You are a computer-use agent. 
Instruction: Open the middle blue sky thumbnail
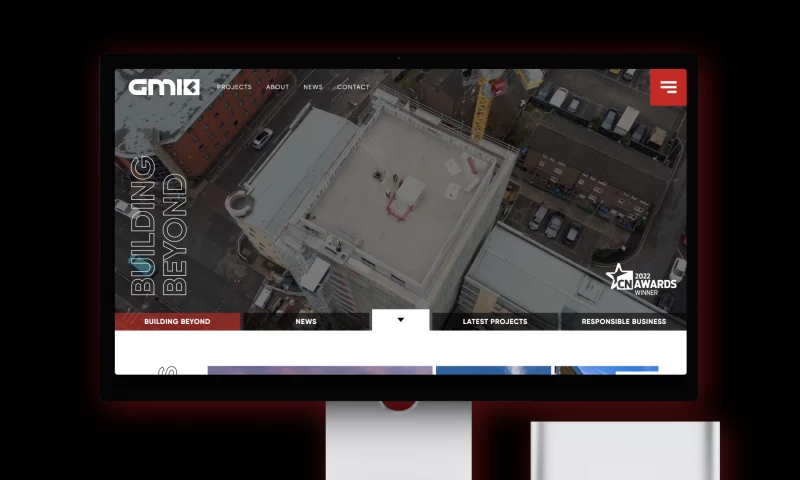[493, 370]
